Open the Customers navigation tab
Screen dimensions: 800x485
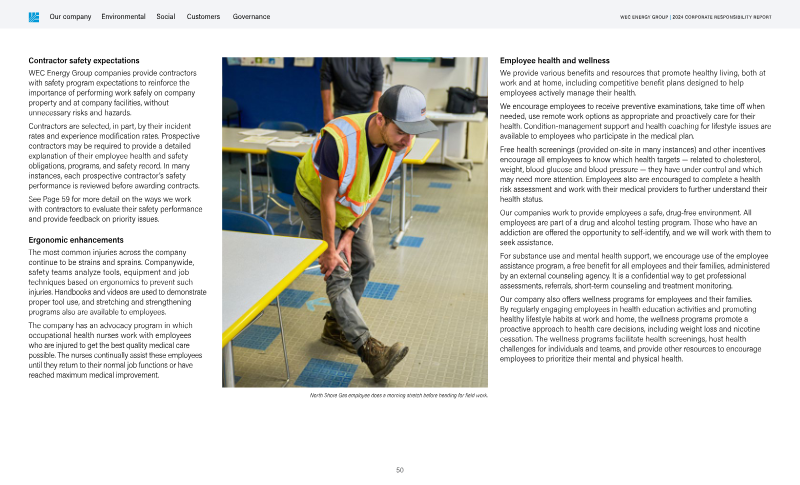pos(203,17)
